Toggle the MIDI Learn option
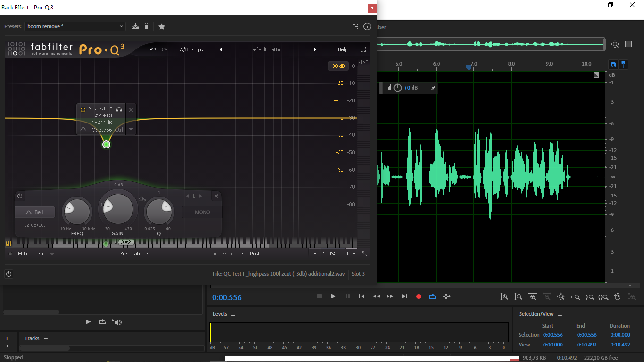The width and height of the screenshot is (644, 362). (x=30, y=254)
